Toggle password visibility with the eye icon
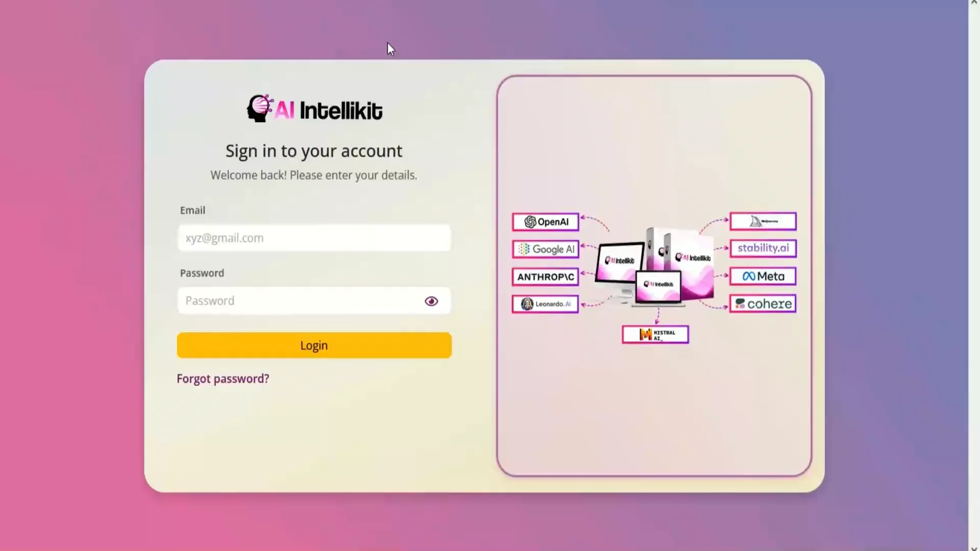 (x=431, y=301)
